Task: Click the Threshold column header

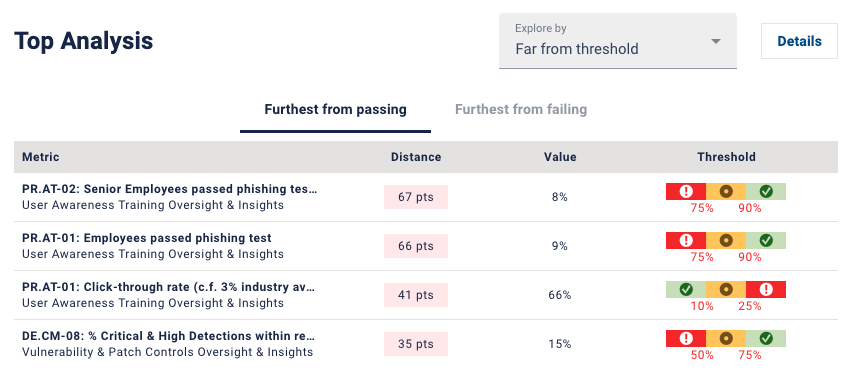Action: tap(726, 157)
